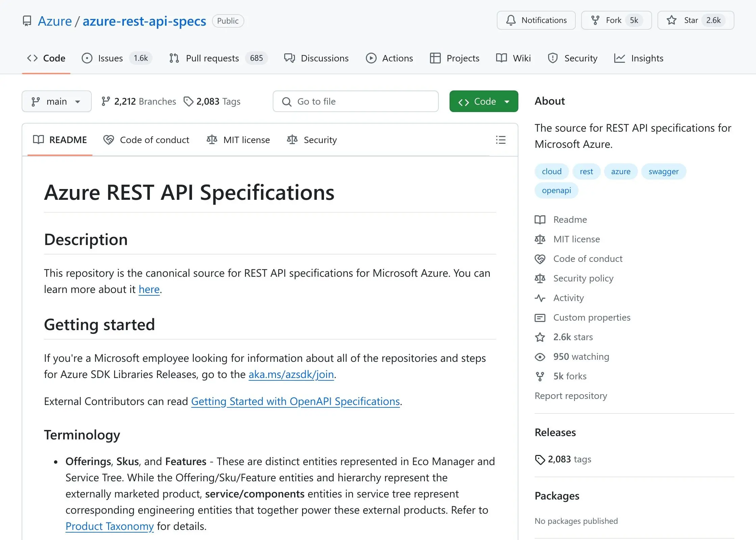This screenshot has height=540, width=756.
Task: Select the swagger topic tag
Action: pos(663,171)
